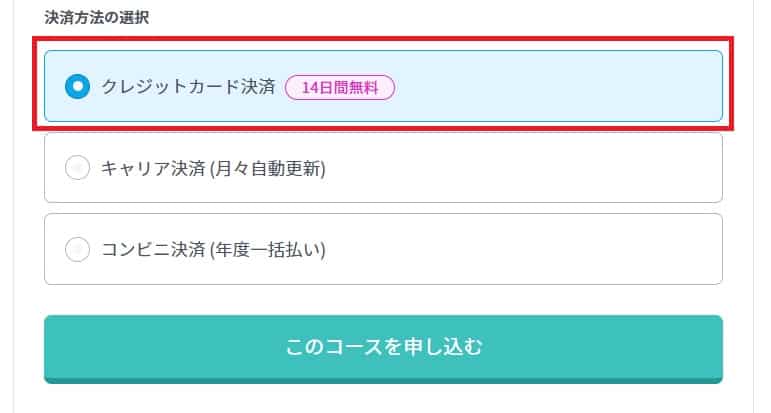The height and width of the screenshot is (413, 771).
Task: Click the white space below the apply button
Action: (x=383, y=399)
